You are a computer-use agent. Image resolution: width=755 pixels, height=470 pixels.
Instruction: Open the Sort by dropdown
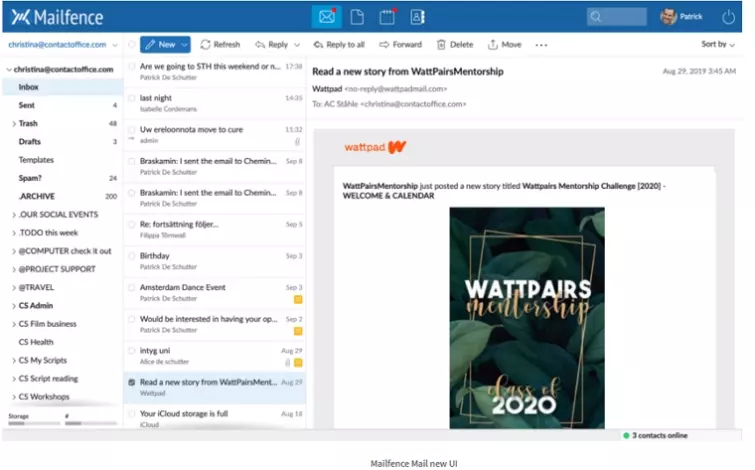click(x=718, y=44)
